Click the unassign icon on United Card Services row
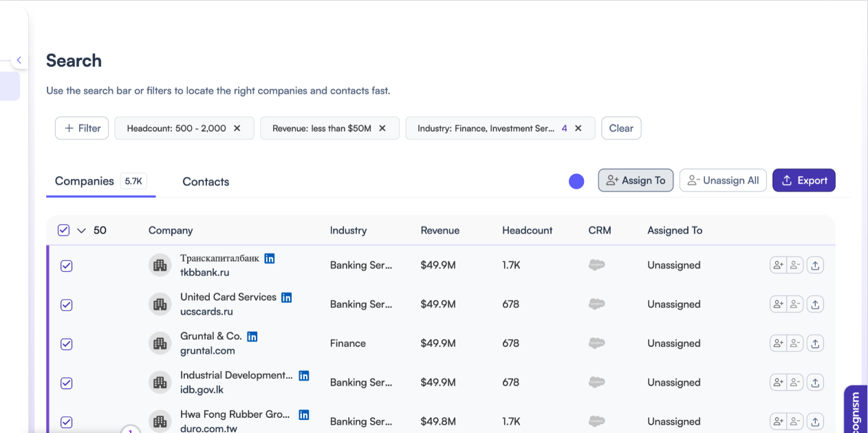The image size is (868, 433). click(795, 304)
